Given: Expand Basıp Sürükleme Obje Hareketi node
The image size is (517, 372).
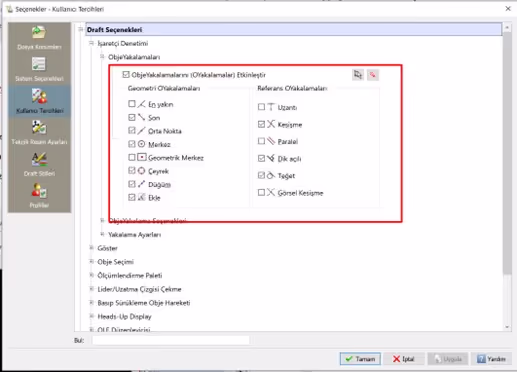Looking at the screenshot, I should click(x=91, y=302).
